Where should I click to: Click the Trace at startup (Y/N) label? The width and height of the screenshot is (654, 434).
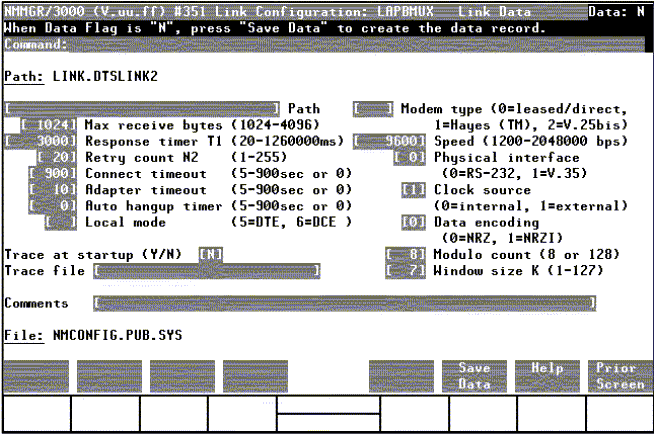[93, 254]
